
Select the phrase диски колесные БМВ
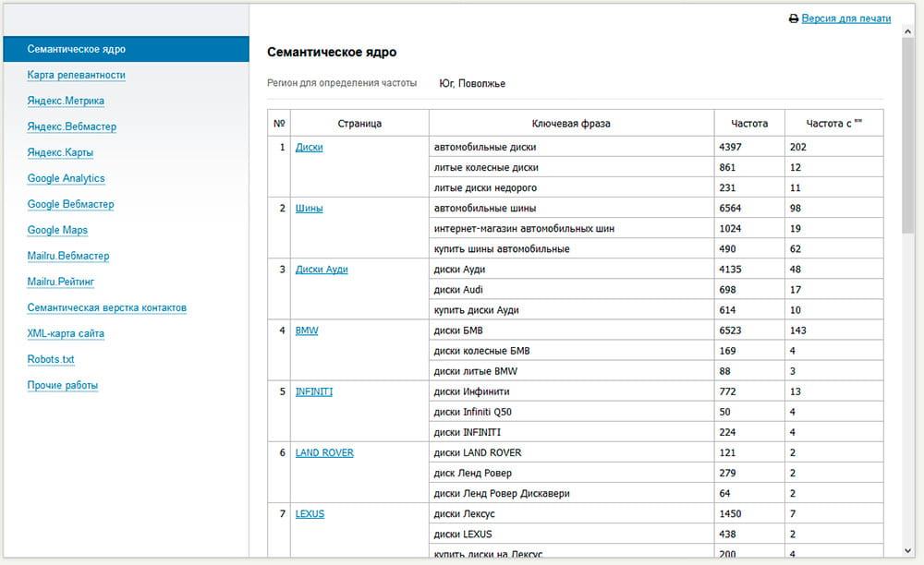click(x=481, y=352)
